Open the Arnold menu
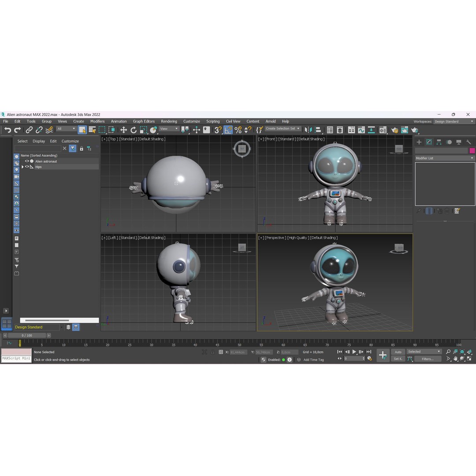 tap(271, 121)
